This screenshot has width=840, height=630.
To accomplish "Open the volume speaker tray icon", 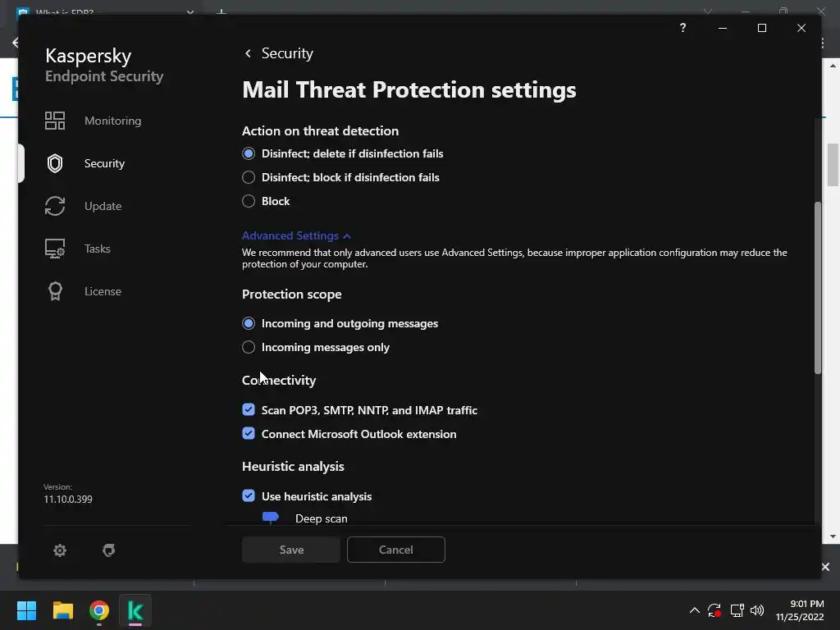I will (757, 610).
